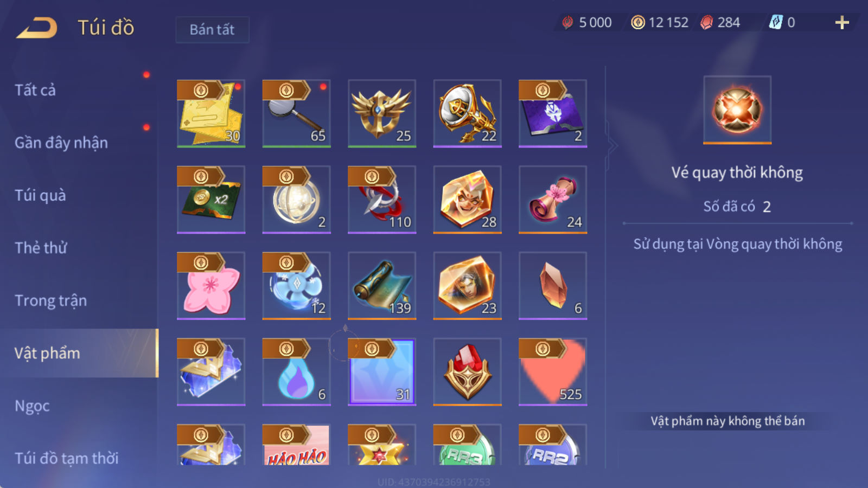Select the blue scroll item with 139
The height and width of the screenshot is (488, 868).
tap(382, 286)
